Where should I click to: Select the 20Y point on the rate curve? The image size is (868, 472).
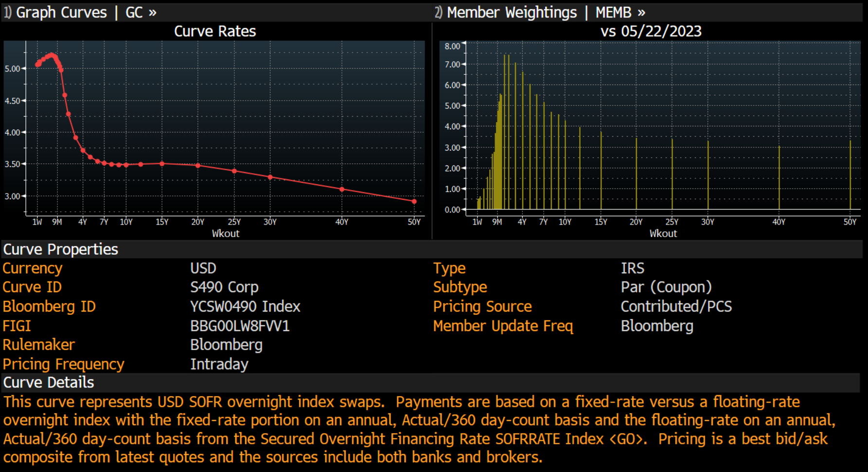[198, 166]
